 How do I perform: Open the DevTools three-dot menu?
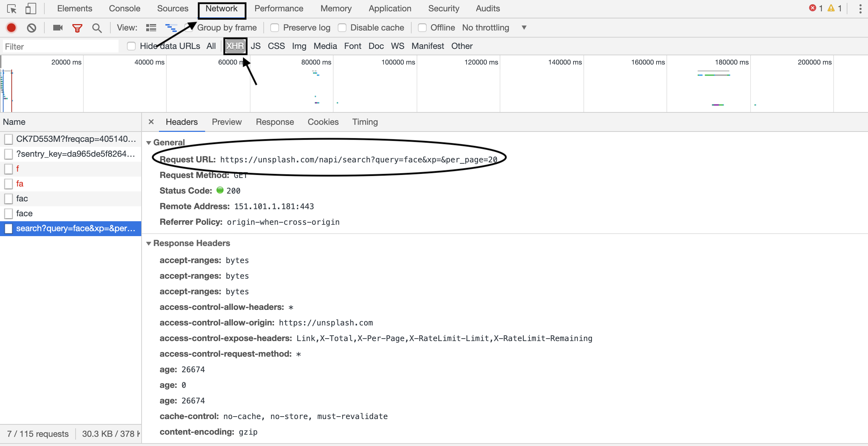(860, 9)
